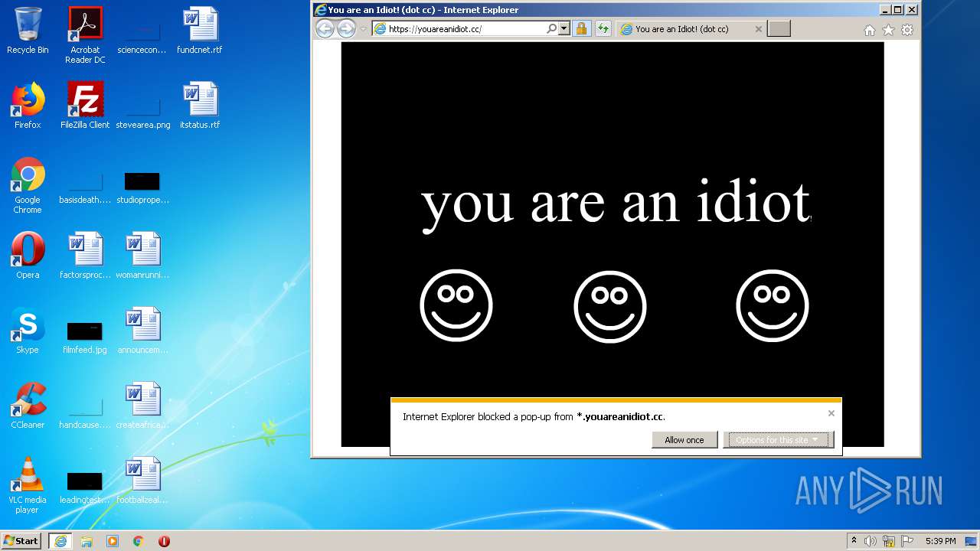
Task: Open Windows Explorer folder taskbar icon
Action: click(x=87, y=541)
